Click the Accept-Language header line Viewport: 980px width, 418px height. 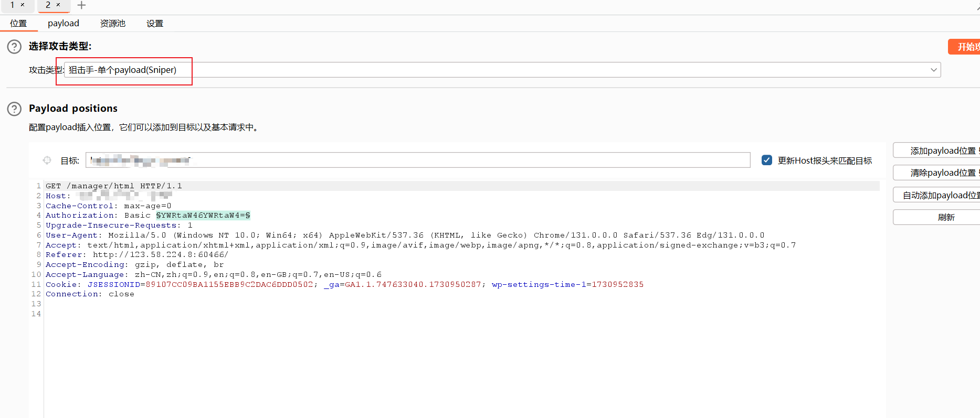214,275
